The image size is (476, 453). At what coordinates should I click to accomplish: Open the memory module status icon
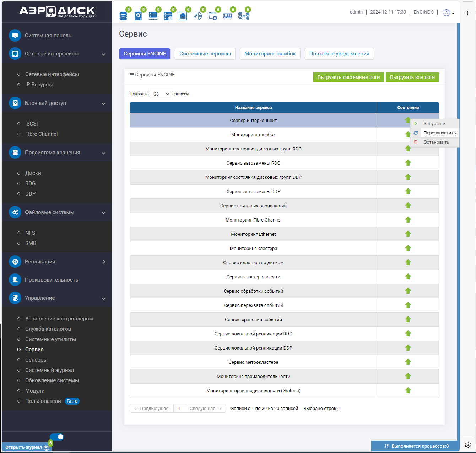coord(228,16)
